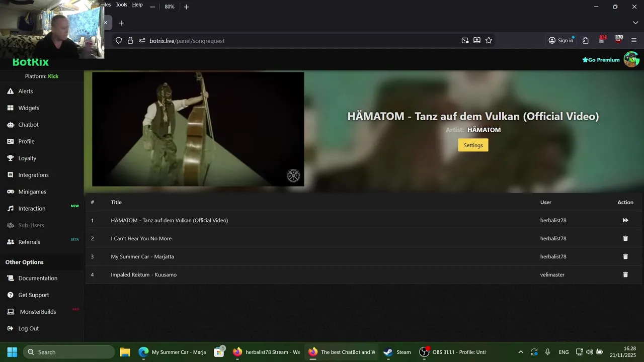This screenshot has width=644, height=362.
Task: Switch to OBS 31.1.1 window
Action: tap(453, 352)
